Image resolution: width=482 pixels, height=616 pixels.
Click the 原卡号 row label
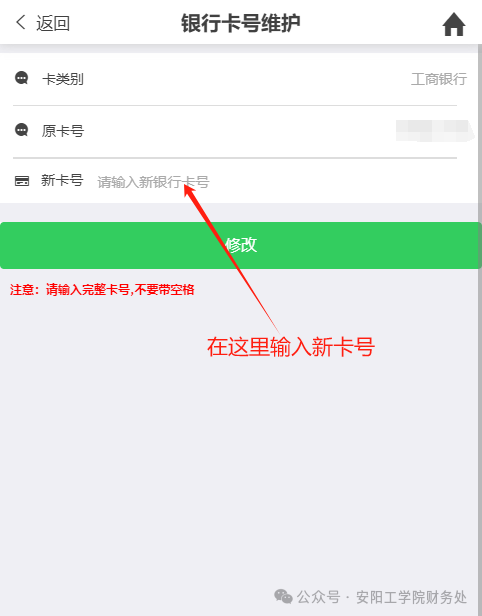[x=63, y=131]
